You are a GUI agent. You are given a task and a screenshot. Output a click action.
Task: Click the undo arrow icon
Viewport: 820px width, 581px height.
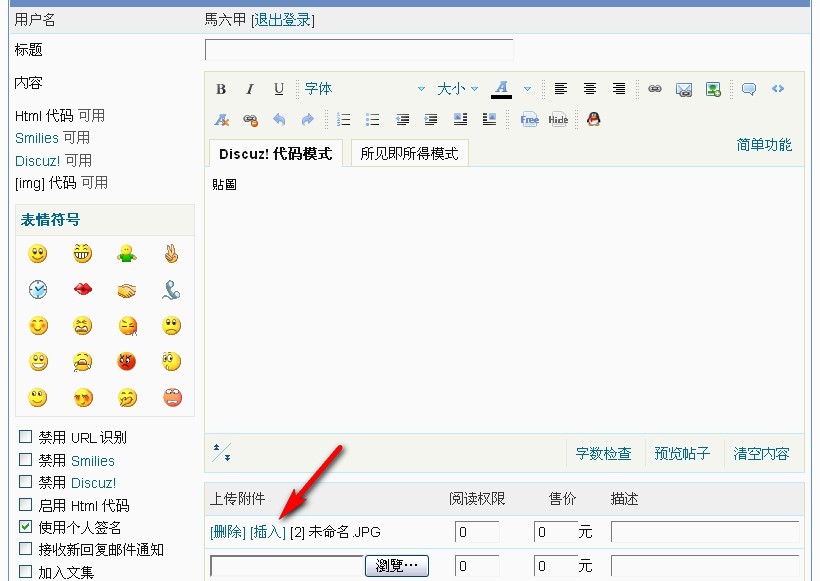[279, 120]
